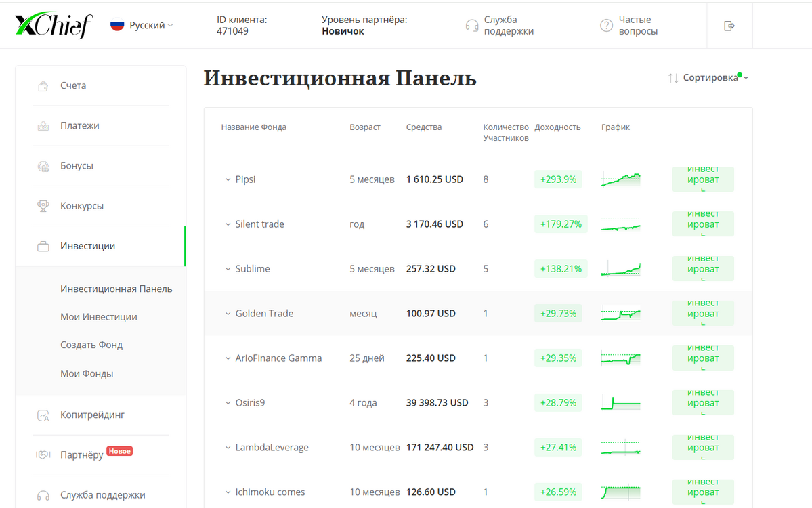Click the red Новое badge
812x508 pixels.
click(120, 451)
